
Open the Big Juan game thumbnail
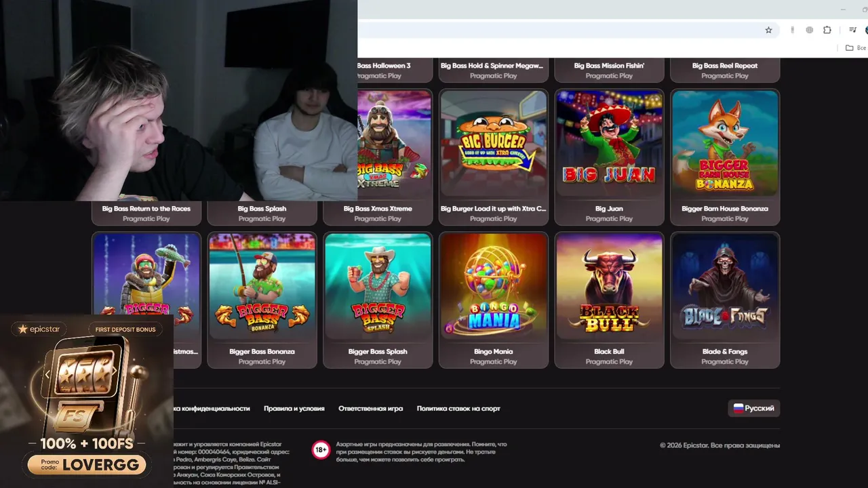pos(609,144)
